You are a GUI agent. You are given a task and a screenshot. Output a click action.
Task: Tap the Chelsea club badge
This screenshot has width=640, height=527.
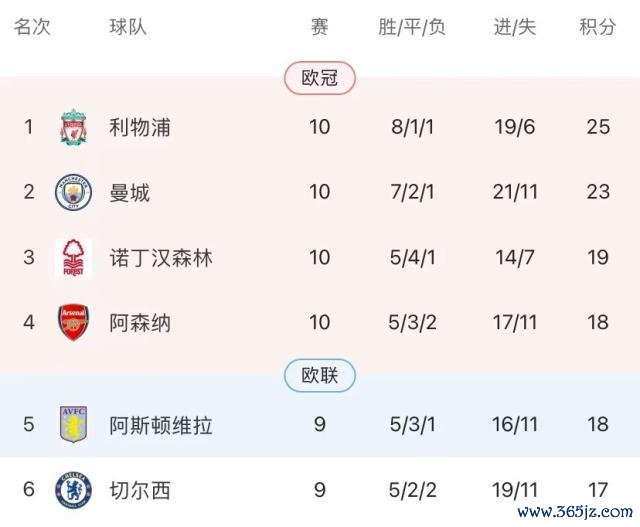pos(73,490)
